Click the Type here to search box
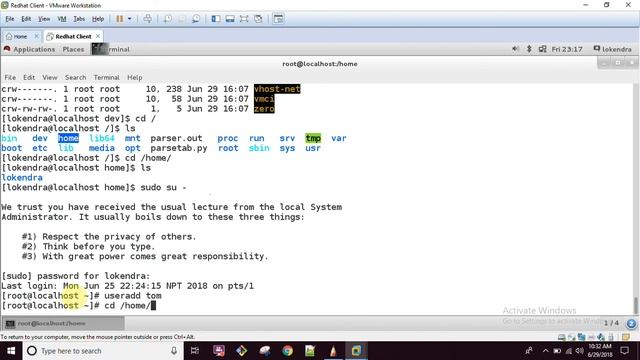 102,351
